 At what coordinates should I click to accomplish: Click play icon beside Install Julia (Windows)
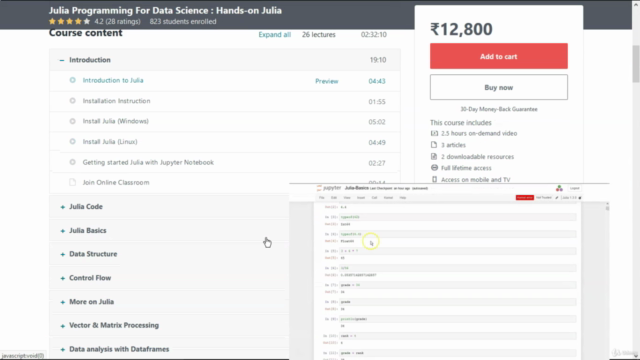point(72,121)
